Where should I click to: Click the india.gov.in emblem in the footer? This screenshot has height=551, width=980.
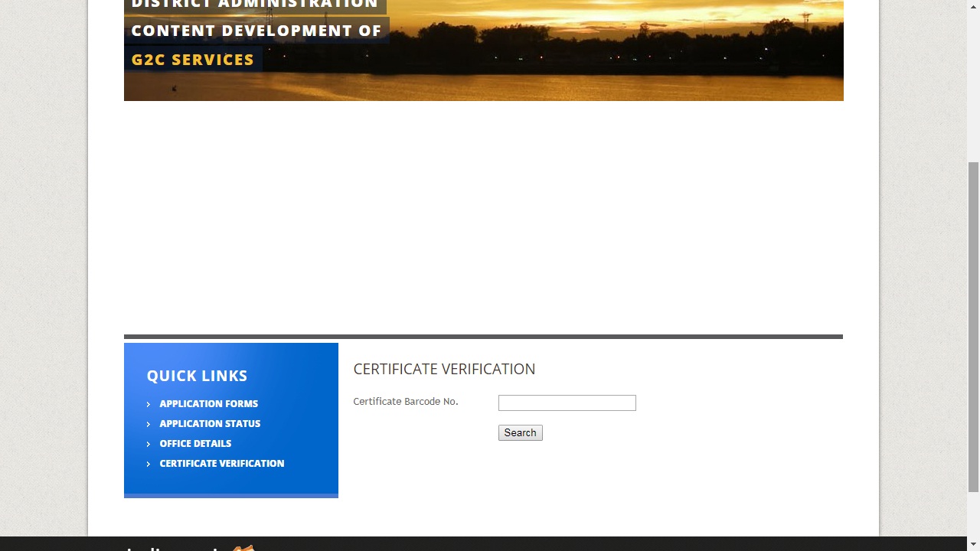click(243, 548)
